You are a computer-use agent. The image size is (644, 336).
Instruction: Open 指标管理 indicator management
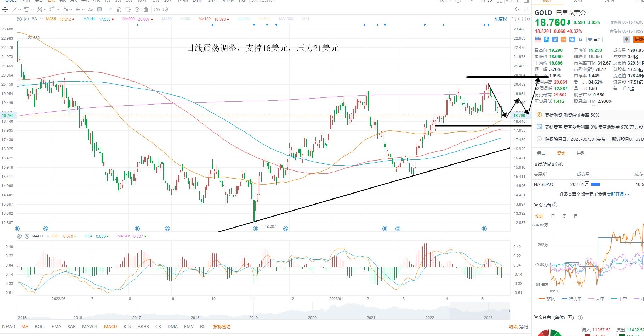coord(222,327)
